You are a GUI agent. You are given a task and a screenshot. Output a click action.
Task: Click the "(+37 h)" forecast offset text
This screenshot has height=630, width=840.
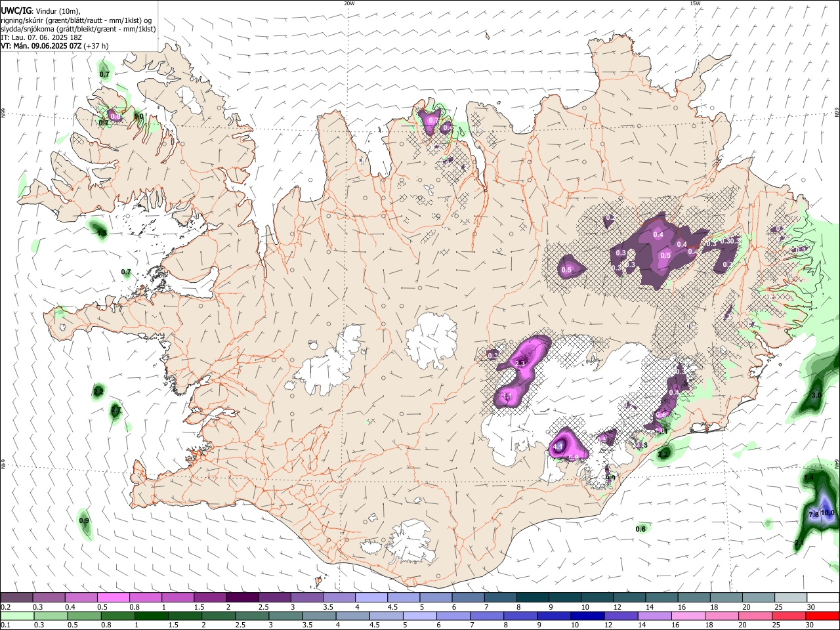[96, 46]
